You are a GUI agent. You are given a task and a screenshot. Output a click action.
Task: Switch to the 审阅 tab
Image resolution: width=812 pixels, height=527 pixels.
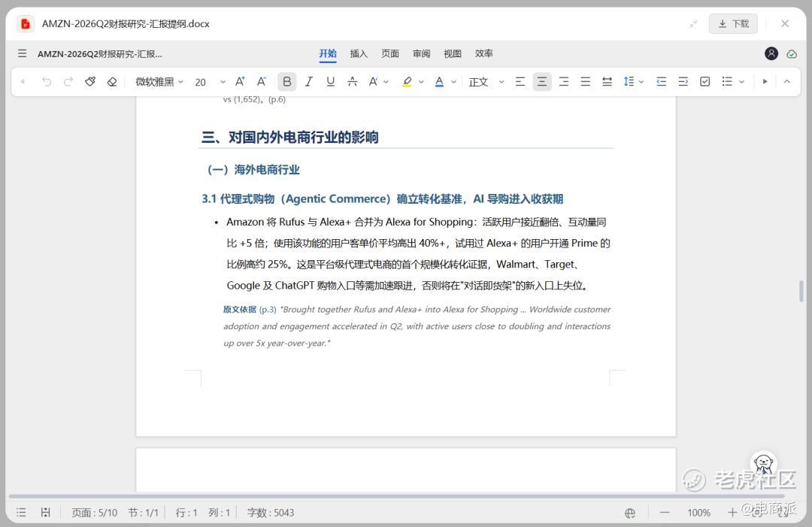coord(422,53)
